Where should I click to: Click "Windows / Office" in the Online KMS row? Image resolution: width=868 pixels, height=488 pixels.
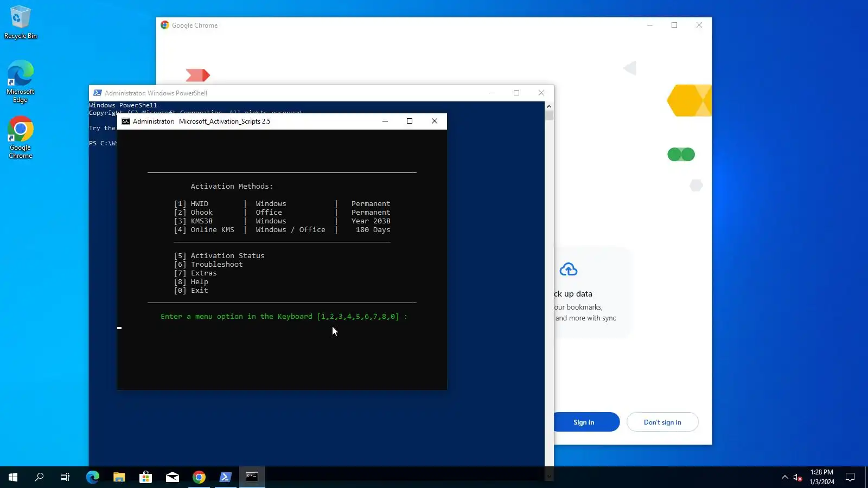[290, 230]
